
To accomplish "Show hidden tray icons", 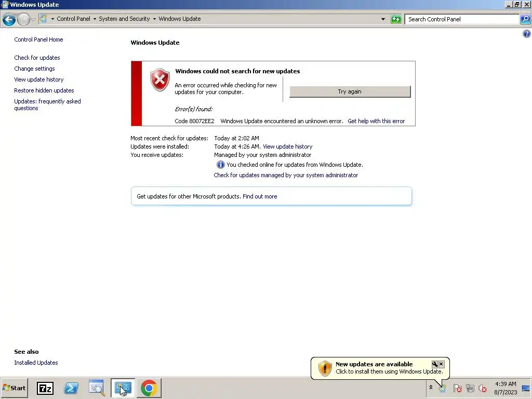I will [431, 388].
